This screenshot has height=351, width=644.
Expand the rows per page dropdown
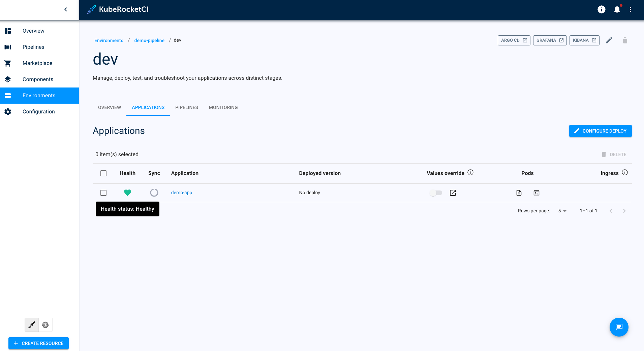[562, 211]
